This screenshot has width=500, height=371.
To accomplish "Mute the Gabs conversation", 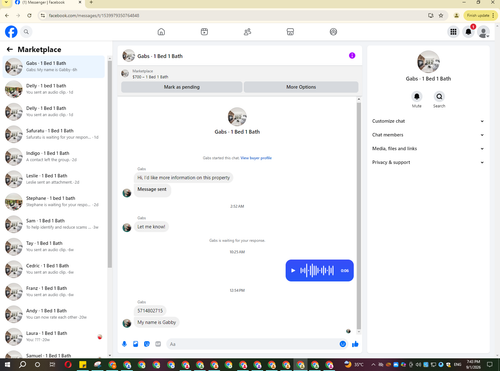I will pos(417,96).
